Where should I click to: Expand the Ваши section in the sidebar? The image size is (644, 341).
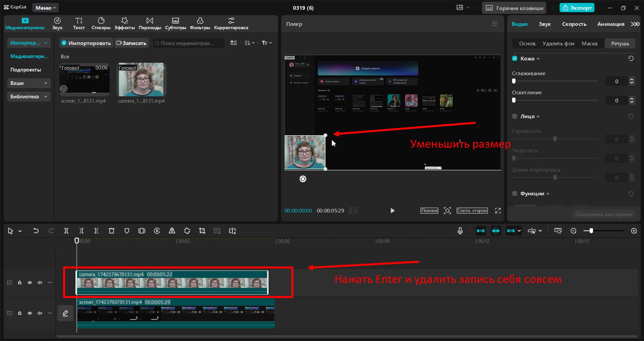(x=29, y=83)
